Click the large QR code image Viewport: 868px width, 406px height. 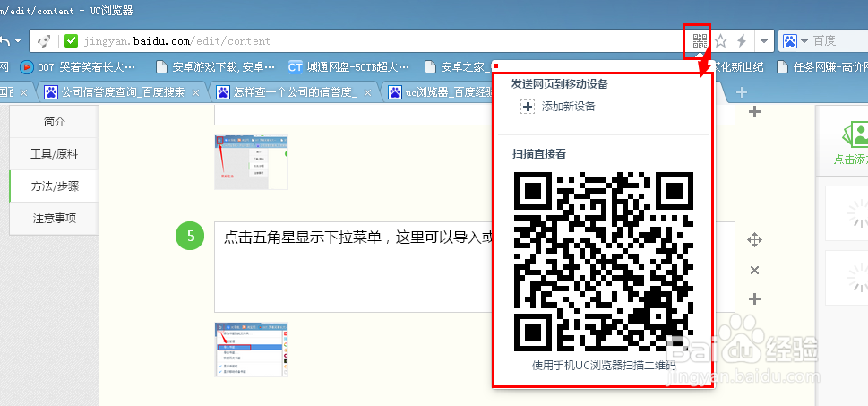[x=604, y=262]
